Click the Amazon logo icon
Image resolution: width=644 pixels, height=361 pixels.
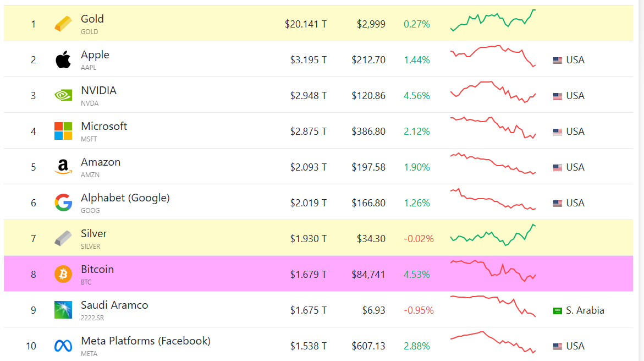pyautogui.click(x=63, y=167)
